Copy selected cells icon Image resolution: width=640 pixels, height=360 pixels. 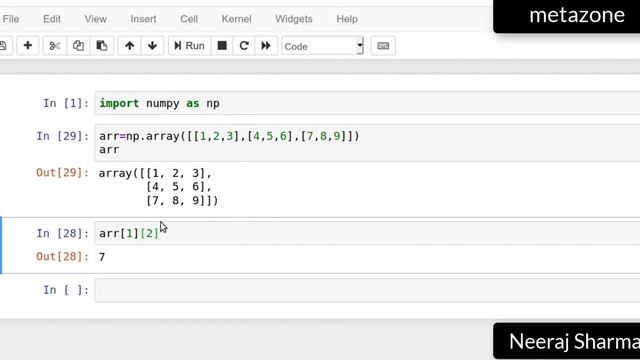pyautogui.click(x=78, y=46)
